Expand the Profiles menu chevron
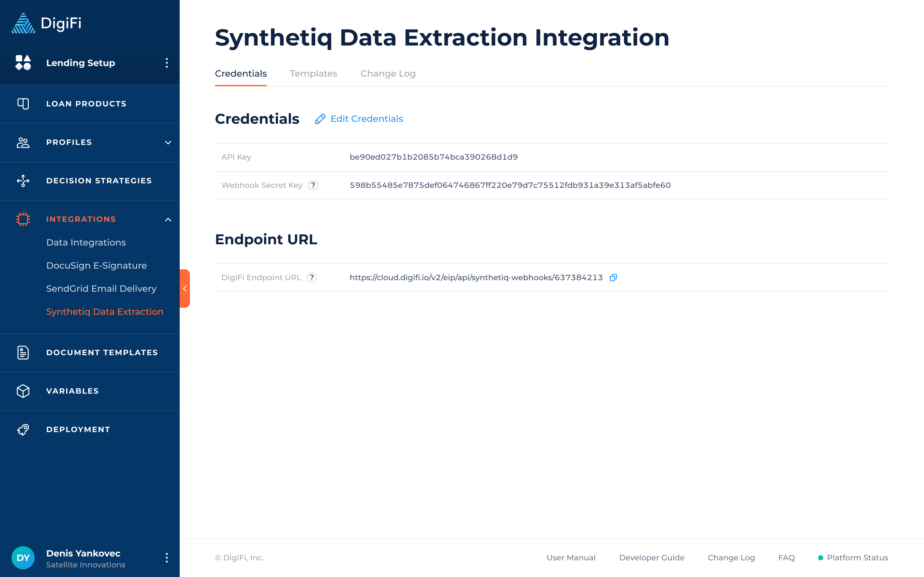Image resolution: width=924 pixels, height=577 pixels. click(167, 142)
